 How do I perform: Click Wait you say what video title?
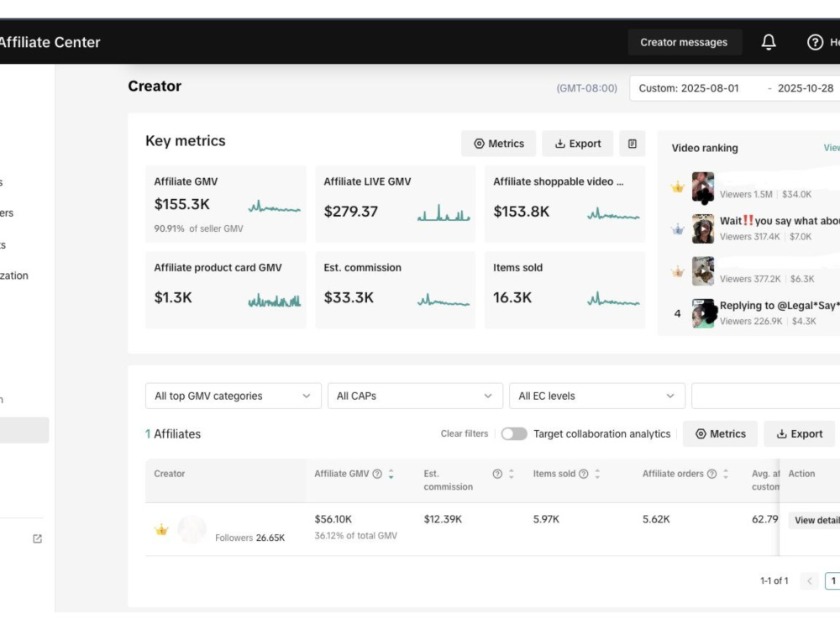(780, 221)
